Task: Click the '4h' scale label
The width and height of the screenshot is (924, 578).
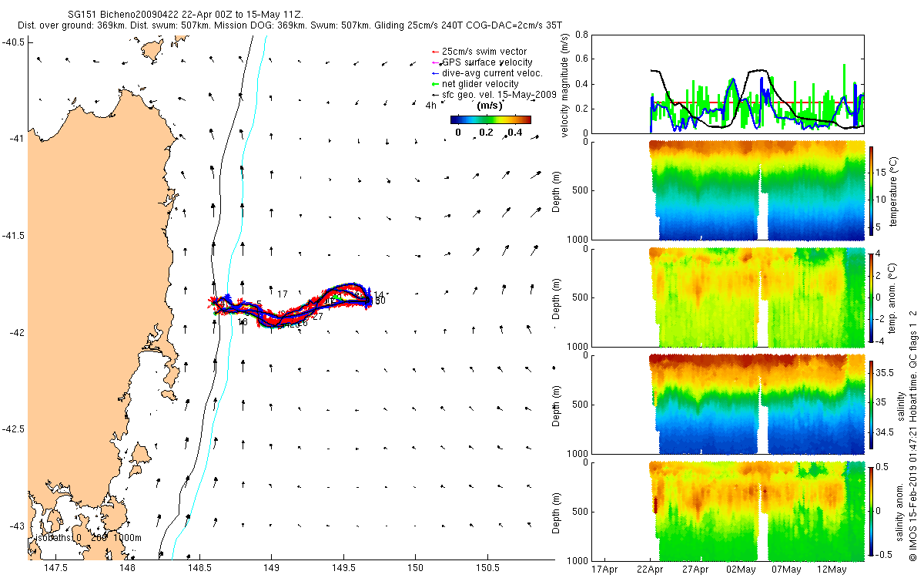Action: click(x=431, y=106)
